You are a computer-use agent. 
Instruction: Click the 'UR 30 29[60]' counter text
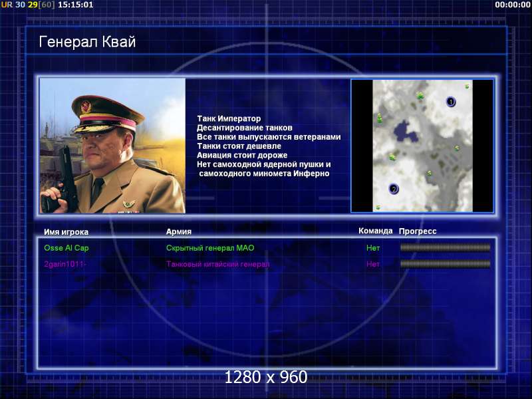pos(28,5)
